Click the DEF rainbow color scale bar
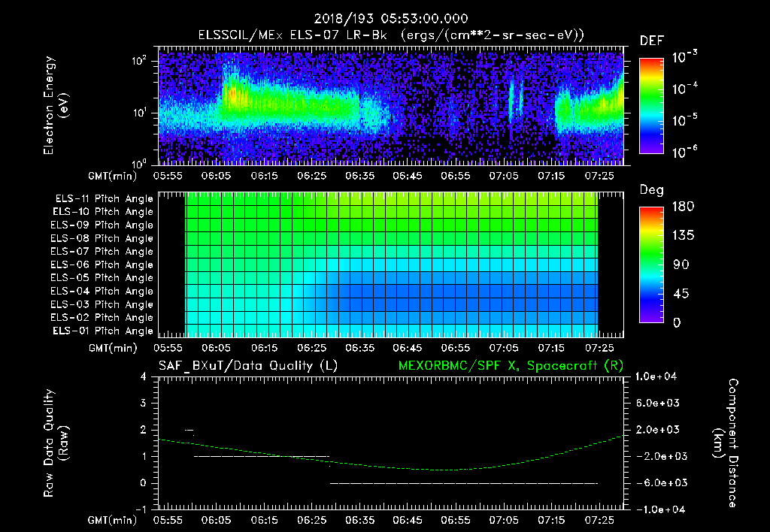Image resolution: width=770 pixels, height=532 pixels. tap(651, 105)
